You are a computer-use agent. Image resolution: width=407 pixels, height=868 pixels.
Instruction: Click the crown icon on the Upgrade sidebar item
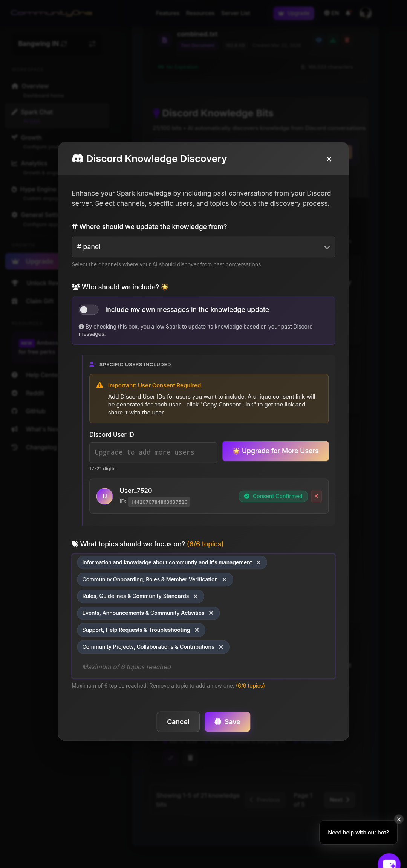point(15,261)
